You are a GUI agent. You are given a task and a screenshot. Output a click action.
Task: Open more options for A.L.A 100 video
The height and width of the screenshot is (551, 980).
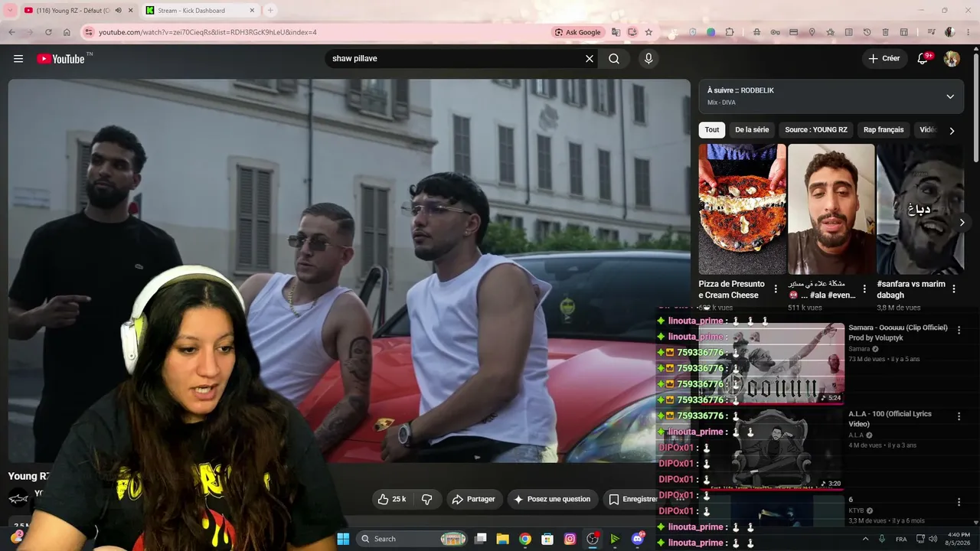[x=959, y=416]
